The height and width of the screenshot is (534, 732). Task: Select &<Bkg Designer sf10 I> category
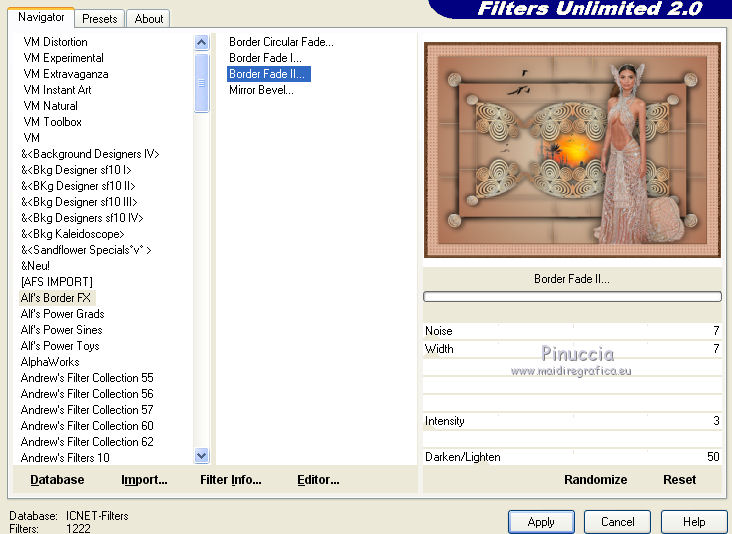[76, 170]
